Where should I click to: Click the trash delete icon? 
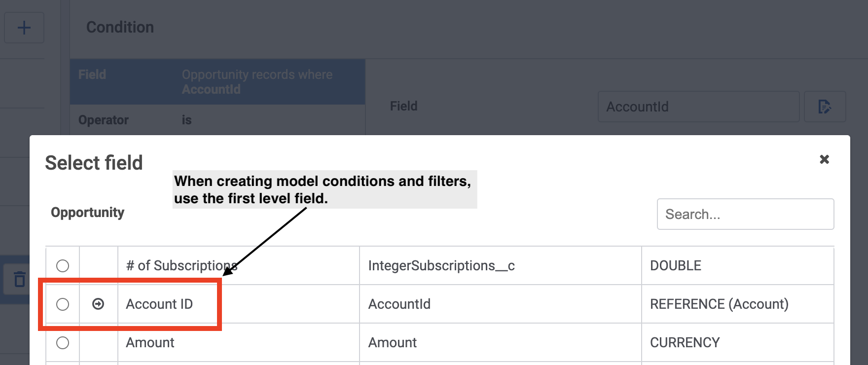coord(20,279)
